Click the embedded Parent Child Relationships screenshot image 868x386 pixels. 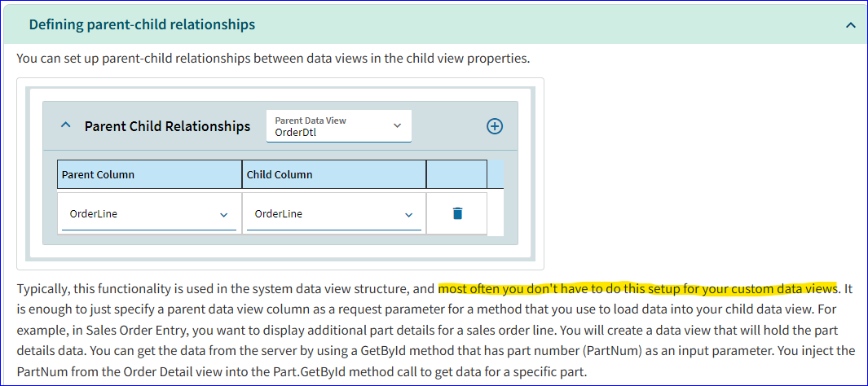click(x=280, y=173)
